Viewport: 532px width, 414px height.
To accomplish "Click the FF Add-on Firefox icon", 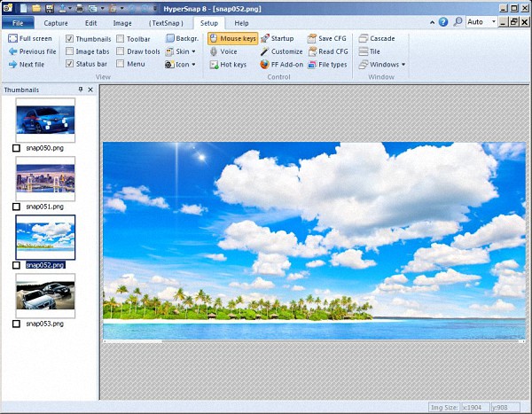I will point(265,65).
